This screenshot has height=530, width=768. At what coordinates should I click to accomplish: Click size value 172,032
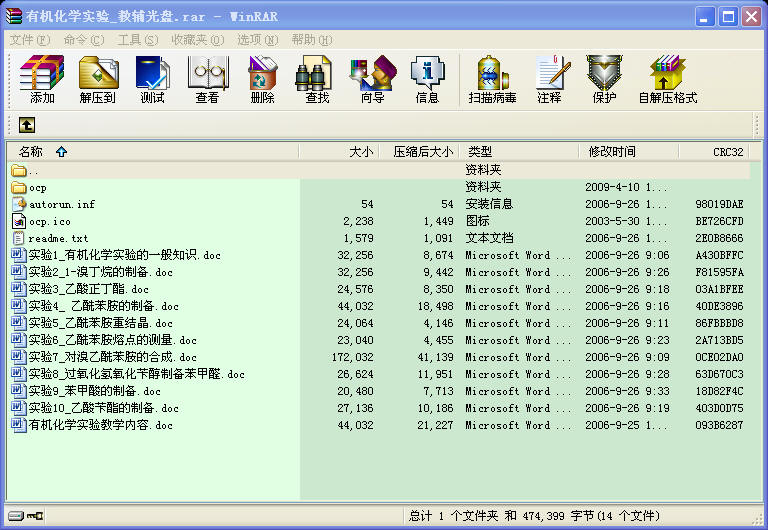[x=353, y=357]
